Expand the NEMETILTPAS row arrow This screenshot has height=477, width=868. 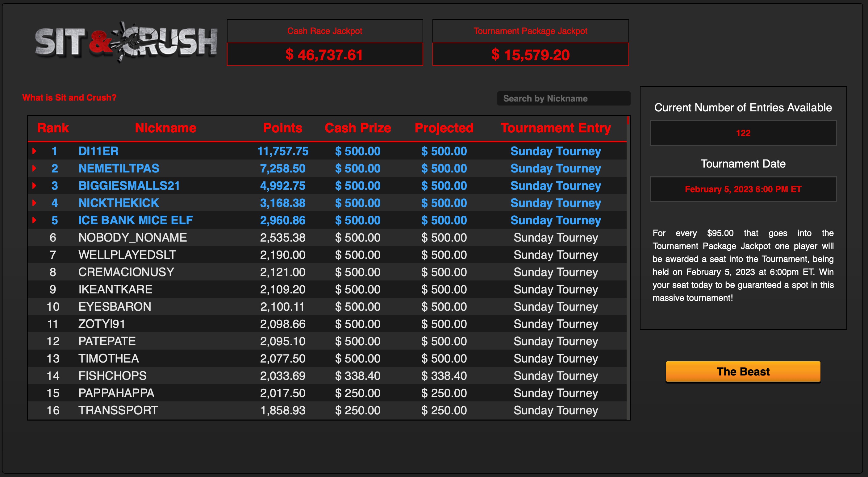pos(34,168)
